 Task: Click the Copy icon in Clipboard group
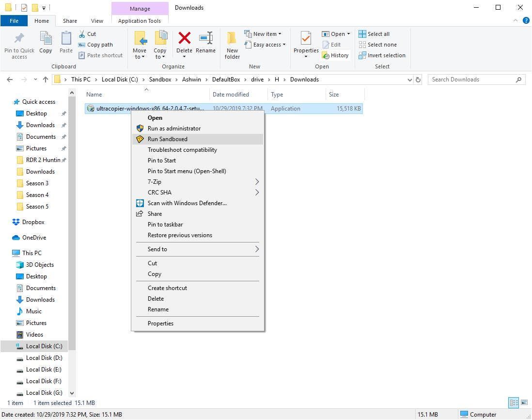click(x=46, y=38)
